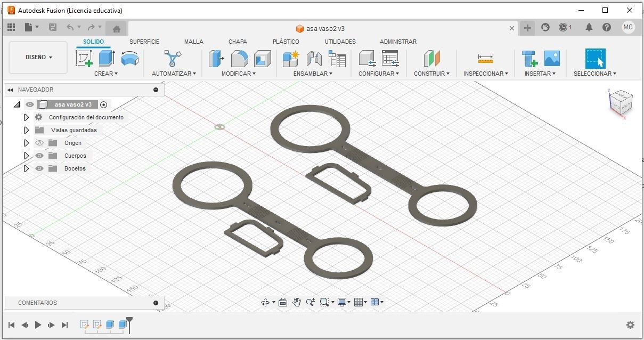The height and width of the screenshot is (340, 644).
Task: Hide the Cuerpos folder with eye icon
Action: (39, 156)
